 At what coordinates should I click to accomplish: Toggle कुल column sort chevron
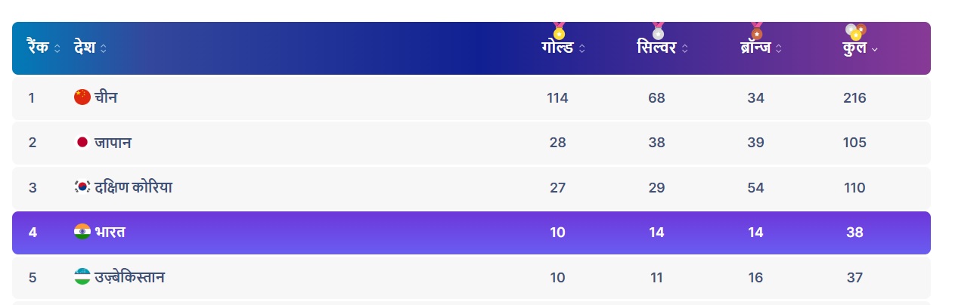875,49
